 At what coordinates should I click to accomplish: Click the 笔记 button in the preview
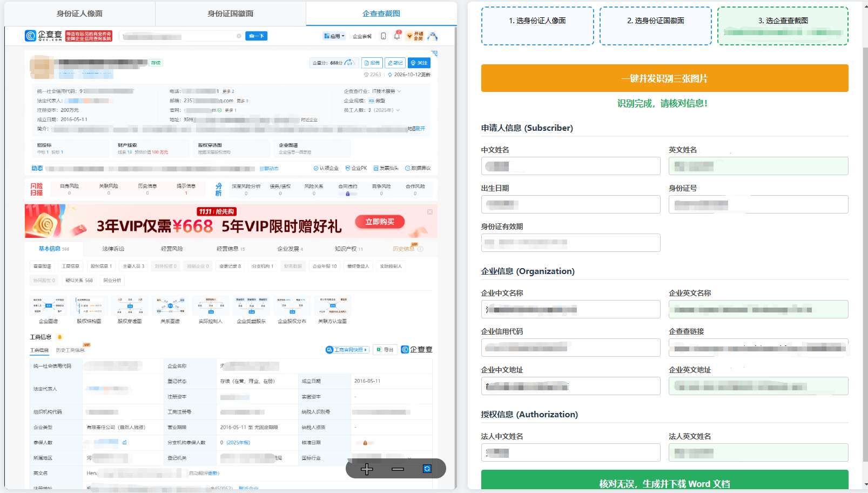395,63
